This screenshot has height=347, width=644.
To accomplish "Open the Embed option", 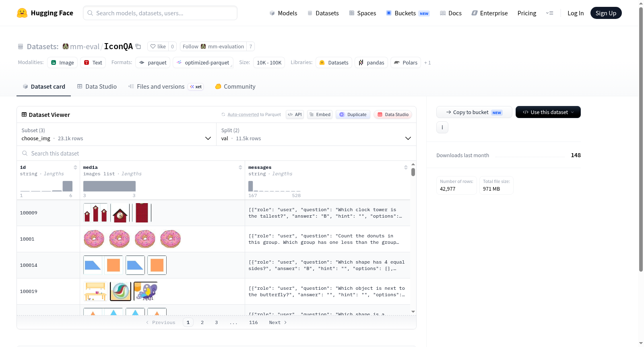I will (320, 114).
